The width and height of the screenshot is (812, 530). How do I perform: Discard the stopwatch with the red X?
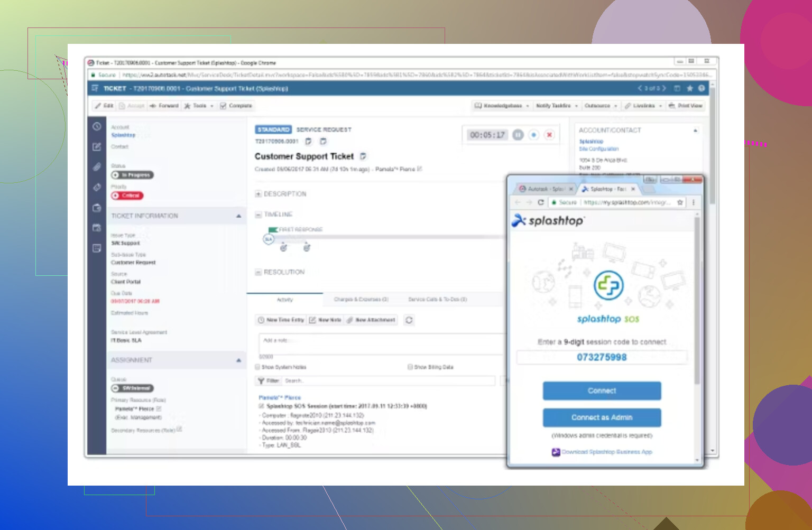click(x=549, y=135)
